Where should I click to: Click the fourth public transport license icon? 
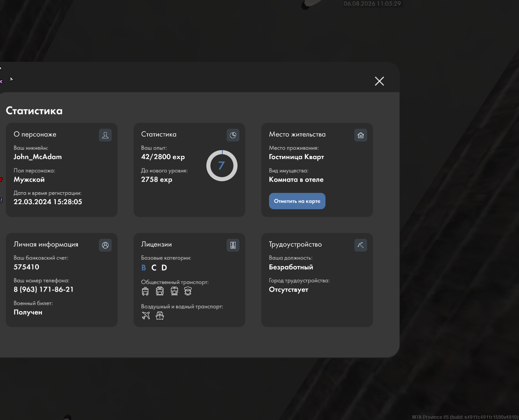188,291
